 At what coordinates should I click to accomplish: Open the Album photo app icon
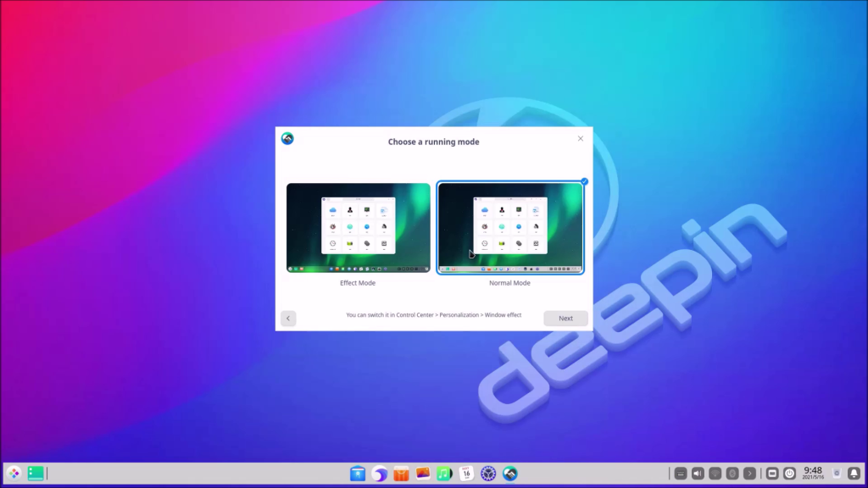coord(423,474)
